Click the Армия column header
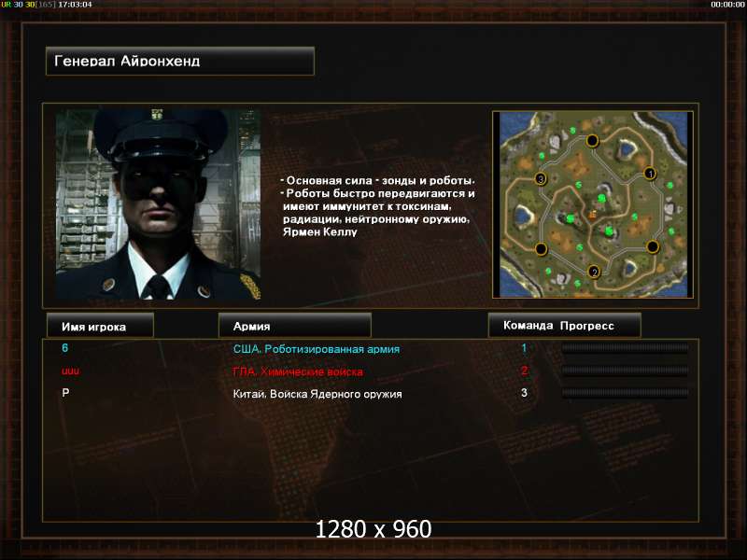The image size is (747, 560). 294,326
